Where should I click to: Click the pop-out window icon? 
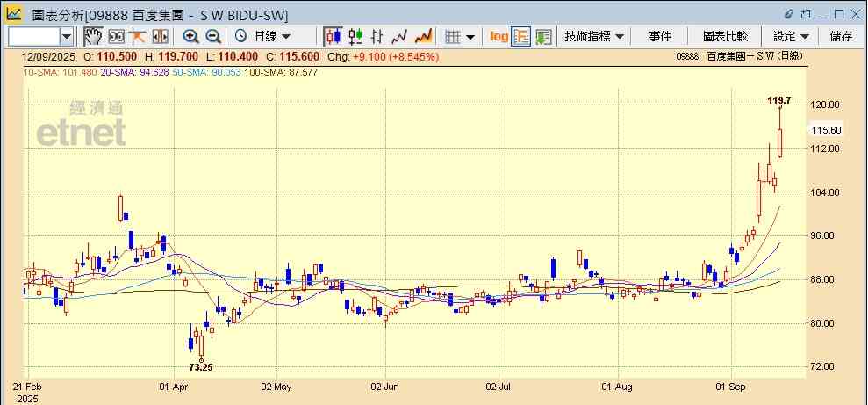point(806,14)
